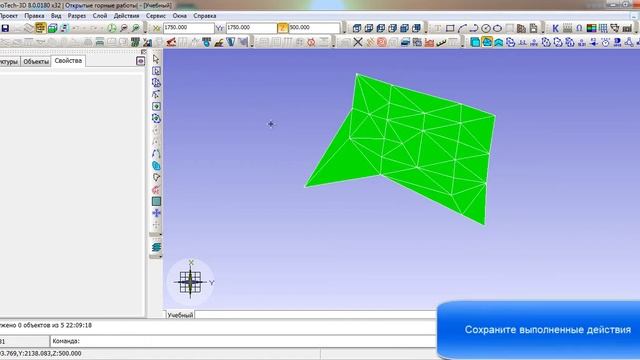Open the Окна menu
The image size is (640, 360).
pos(180,16)
